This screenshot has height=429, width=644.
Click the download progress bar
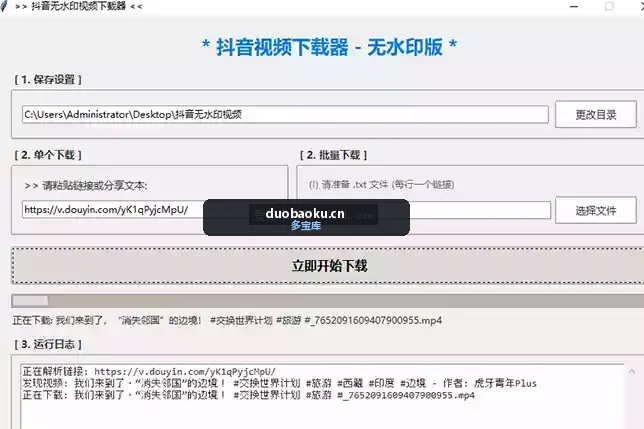(328, 301)
